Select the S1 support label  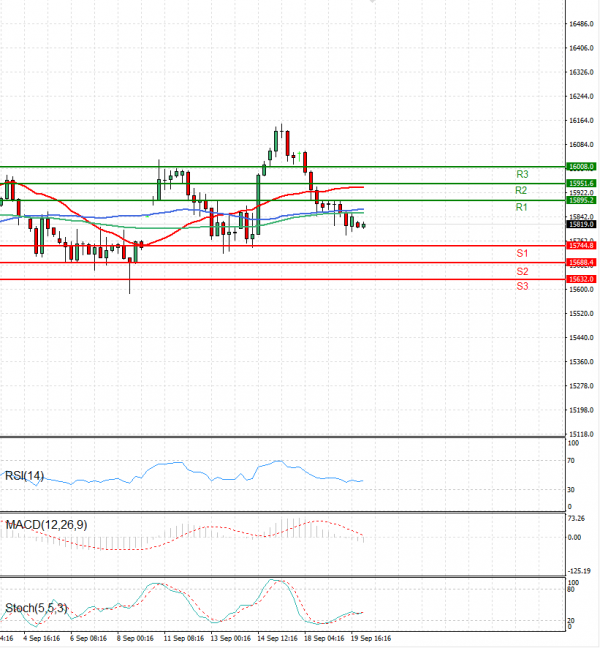[522, 254]
